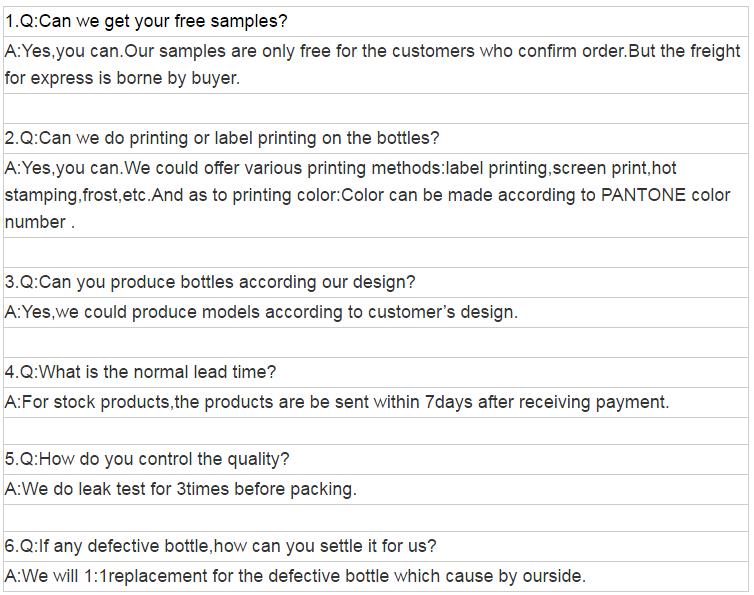Click question 5 about controlling quality

147,459
